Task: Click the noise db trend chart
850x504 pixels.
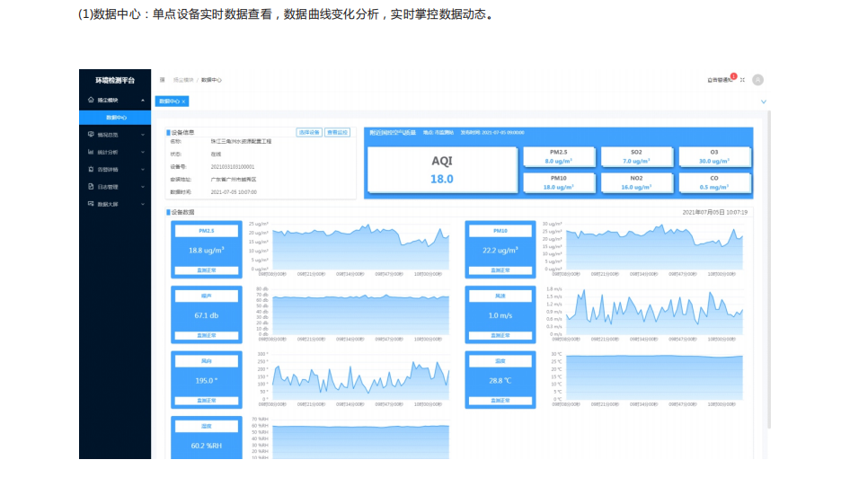Action: pyautogui.click(x=360, y=313)
